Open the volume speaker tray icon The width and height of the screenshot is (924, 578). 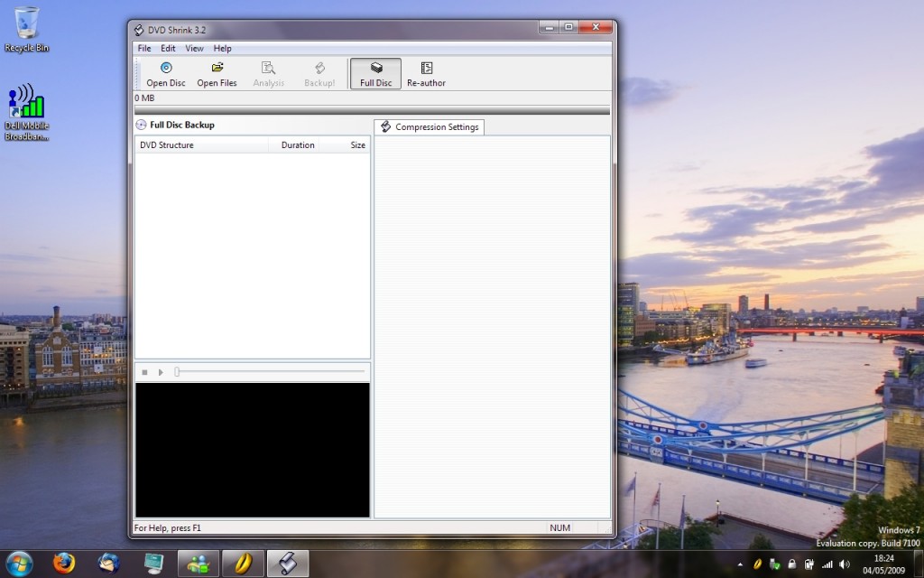click(845, 564)
